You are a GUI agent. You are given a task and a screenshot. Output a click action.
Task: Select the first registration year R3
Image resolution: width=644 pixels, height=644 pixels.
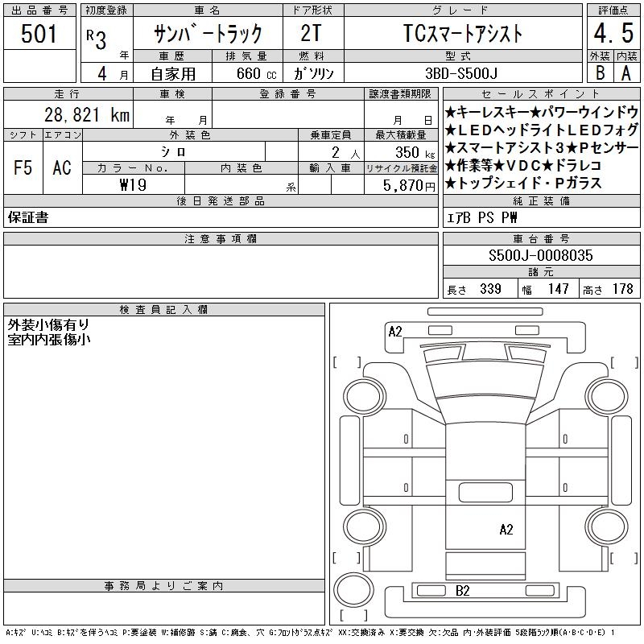[97, 39]
